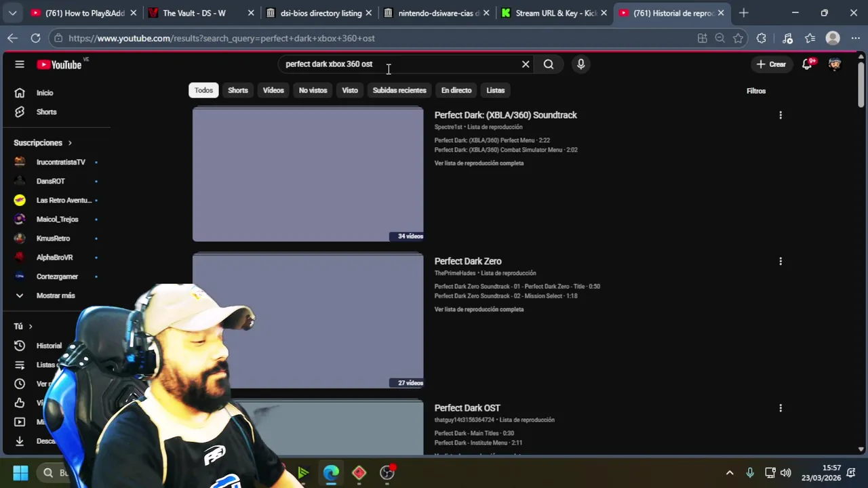
Task: Click the Crear button
Action: coord(771,64)
